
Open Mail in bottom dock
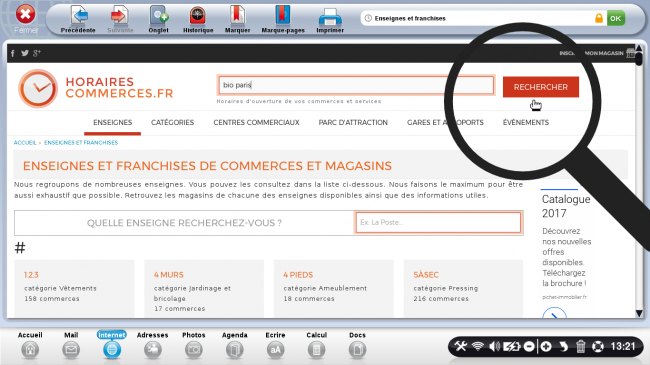click(x=71, y=350)
